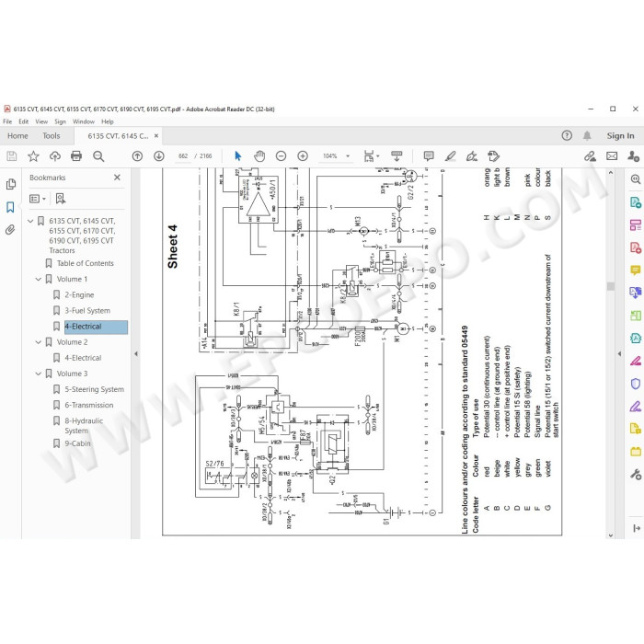Select the Hand pan tool

pyautogui.click(x=259, y=156)
